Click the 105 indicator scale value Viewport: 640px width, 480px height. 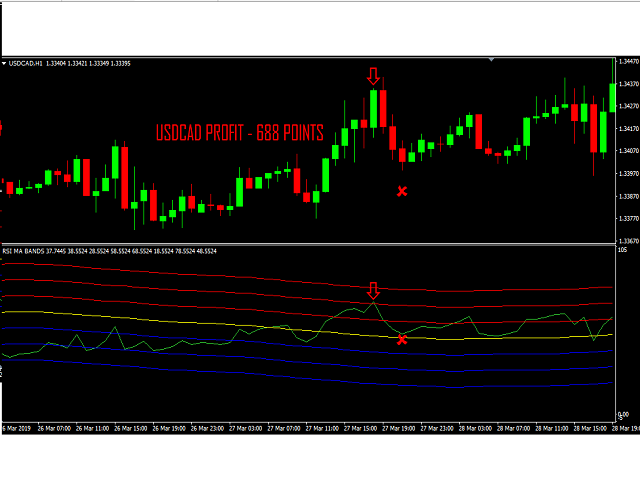click(622, 250)
